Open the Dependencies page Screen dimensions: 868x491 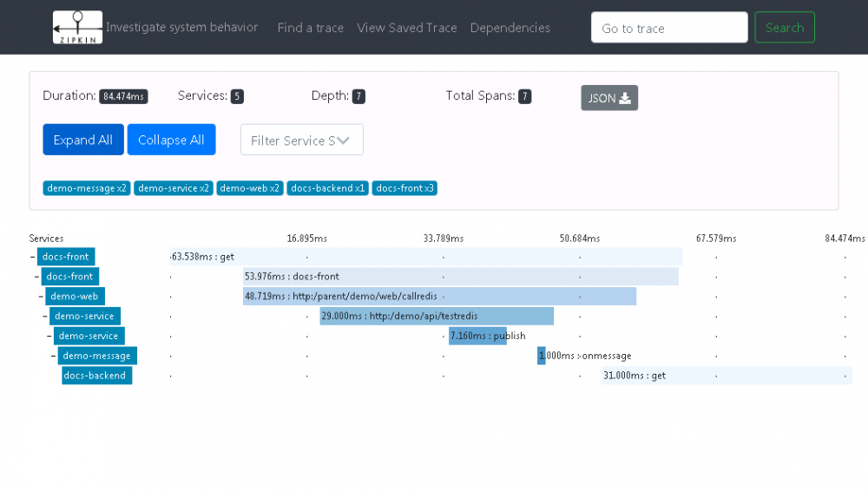click(510, 28)
